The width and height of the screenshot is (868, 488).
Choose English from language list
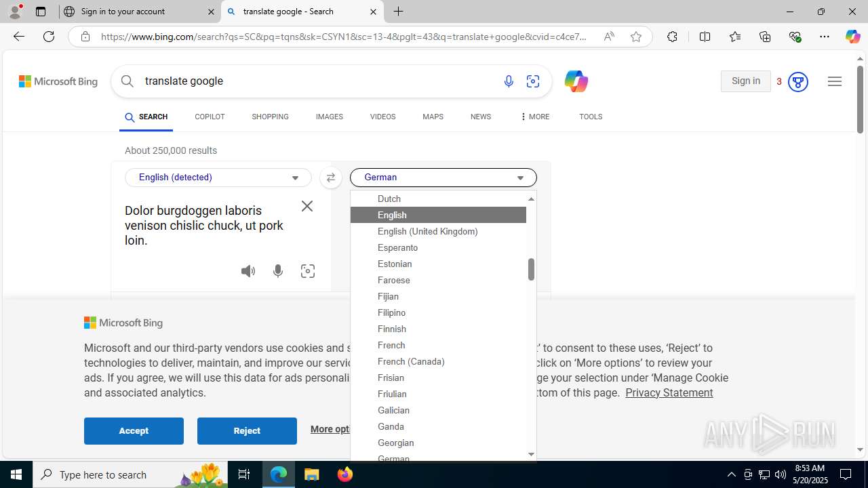438,215
